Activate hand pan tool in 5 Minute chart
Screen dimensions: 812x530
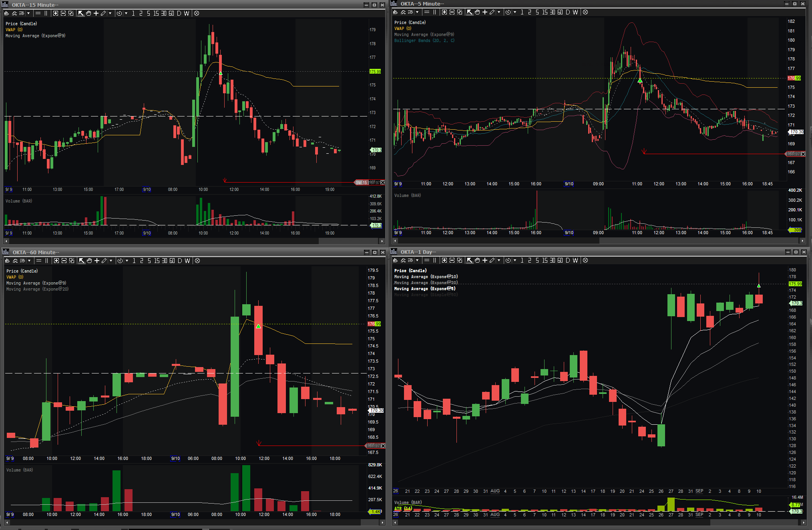click(x=477, y=12)
